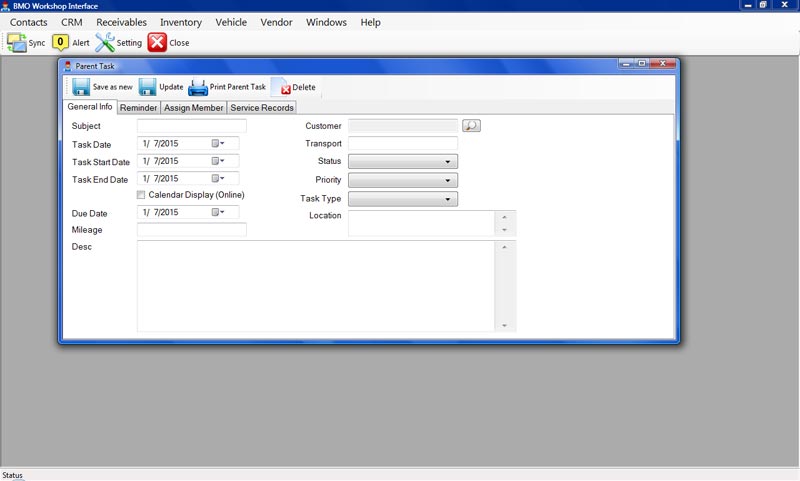Click the red Close toolbar icon
The image size is (800, 481).
point(157,43)
